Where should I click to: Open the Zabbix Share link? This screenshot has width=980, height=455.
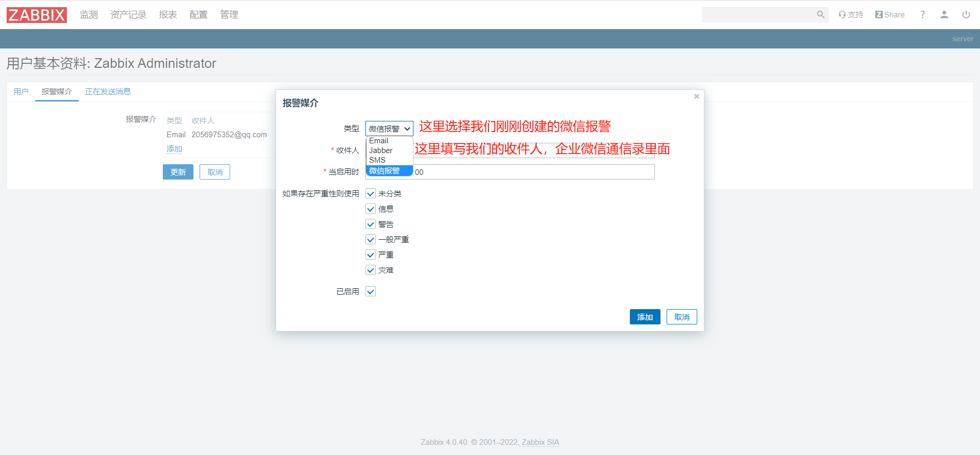click(890, 15)
